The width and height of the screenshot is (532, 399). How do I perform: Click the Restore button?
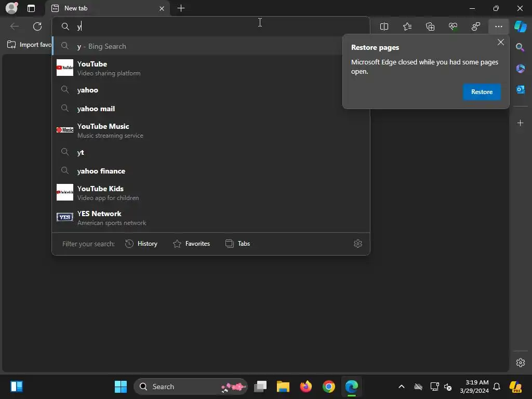click(482, 92)
